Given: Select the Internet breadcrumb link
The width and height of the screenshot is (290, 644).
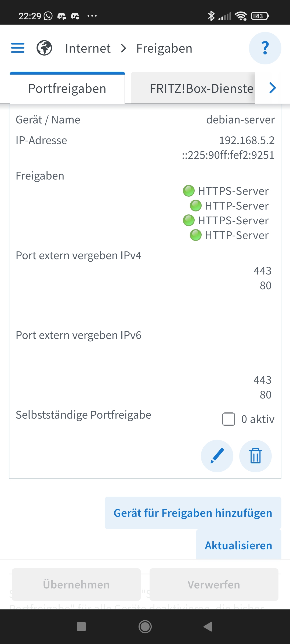Looking at the screenshot, I should 88,49.
